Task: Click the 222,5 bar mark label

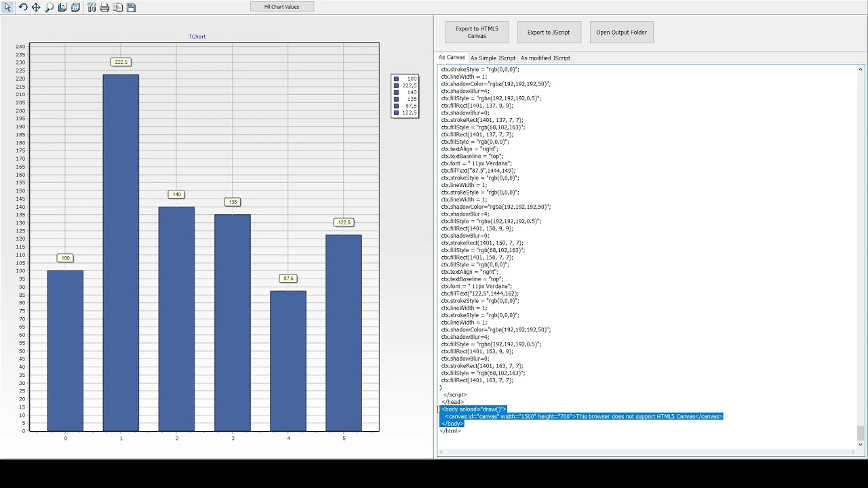Action: pyautogui.click(x=121, y=62)
